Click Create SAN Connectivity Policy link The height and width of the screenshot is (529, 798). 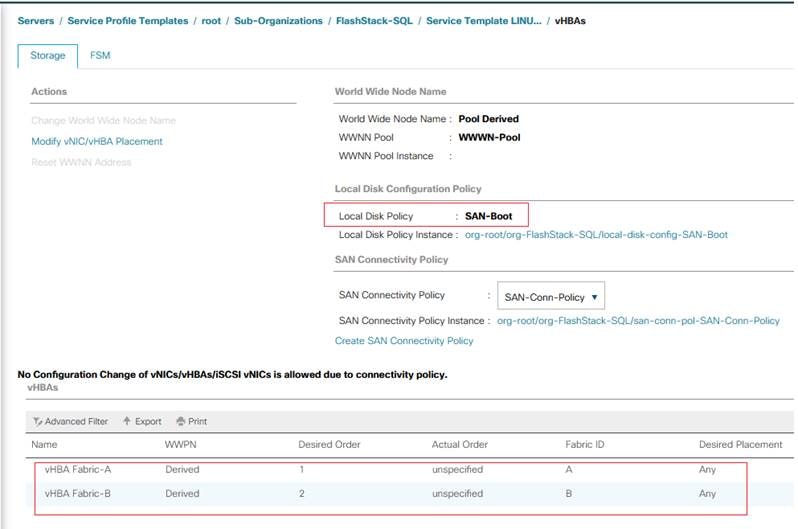(404, 341)
